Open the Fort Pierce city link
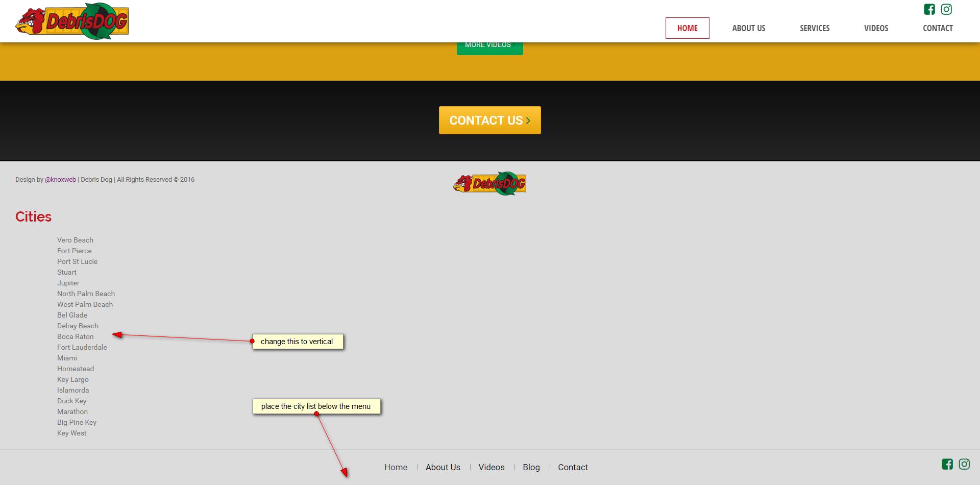 click(75, 251)
